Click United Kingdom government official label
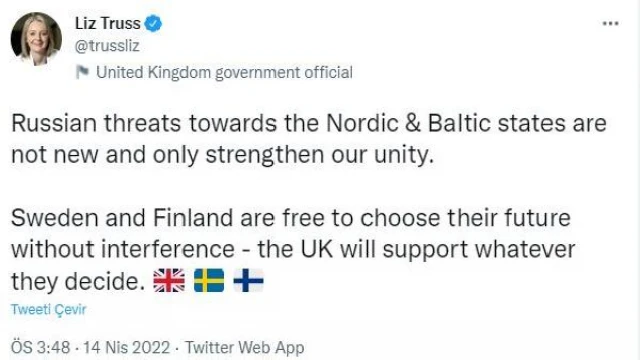This screenshot has width=640, height=360. (x=224, y=73)
